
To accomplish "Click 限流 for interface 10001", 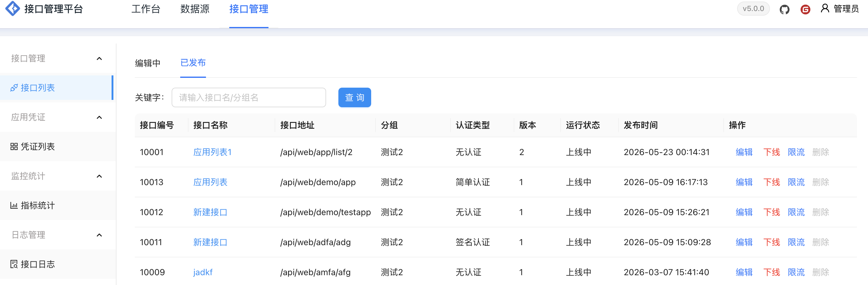I will [x=796, y=152].
